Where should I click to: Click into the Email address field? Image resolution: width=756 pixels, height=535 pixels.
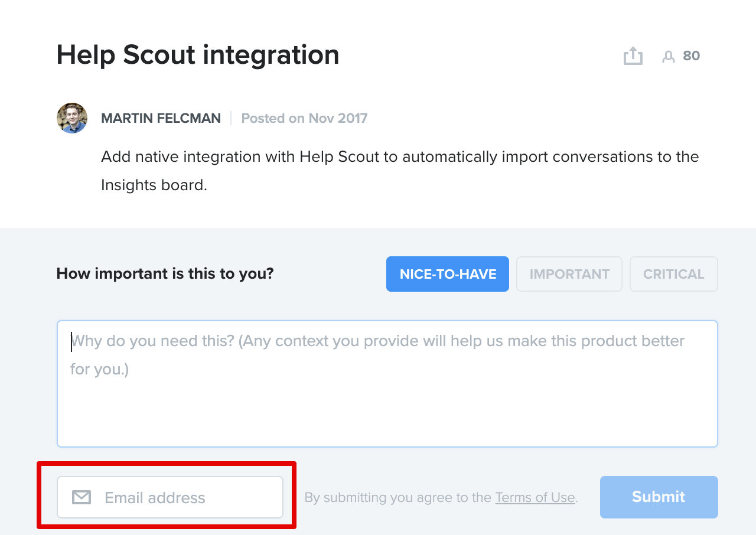[x=183, y=497]
